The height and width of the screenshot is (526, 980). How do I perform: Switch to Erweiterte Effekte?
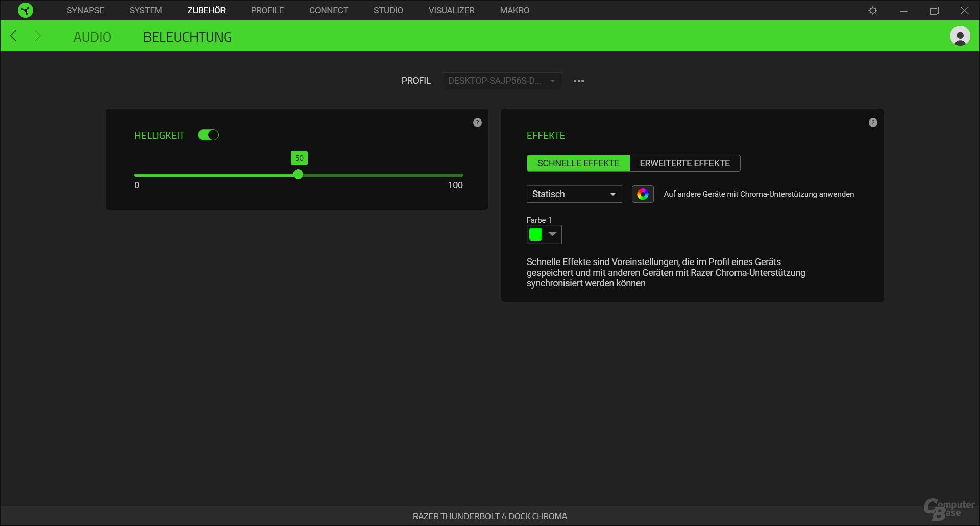click(x=685, y=163)
